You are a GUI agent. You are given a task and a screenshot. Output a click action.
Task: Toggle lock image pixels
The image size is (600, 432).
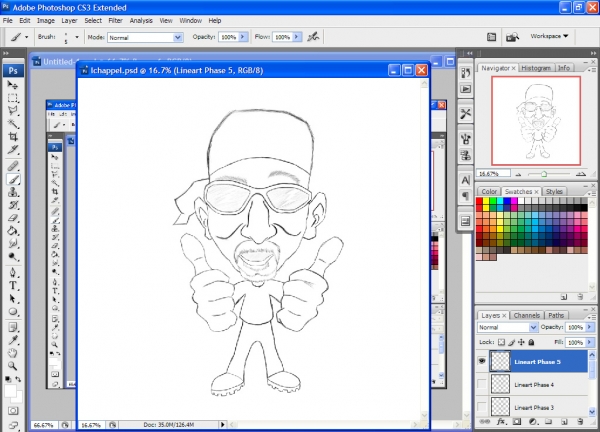tap(512, 342)
